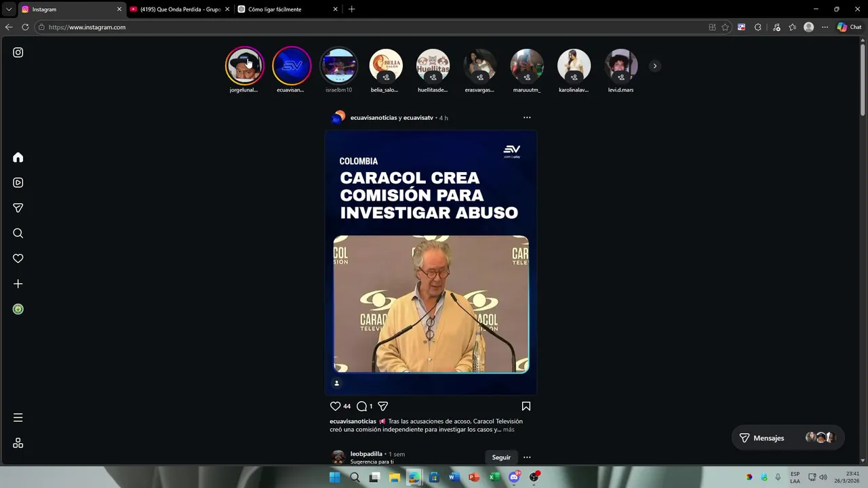Launch Excel from the taskbar

[x=494, y=477]
